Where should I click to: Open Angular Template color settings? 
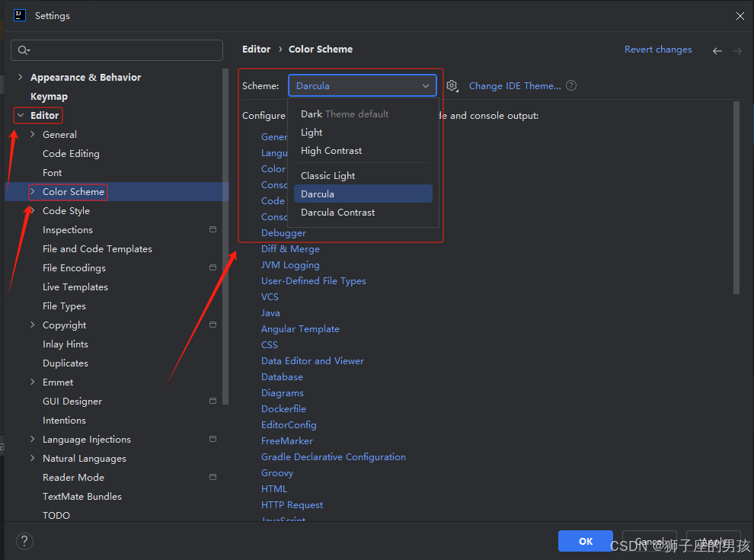point(300,329)
